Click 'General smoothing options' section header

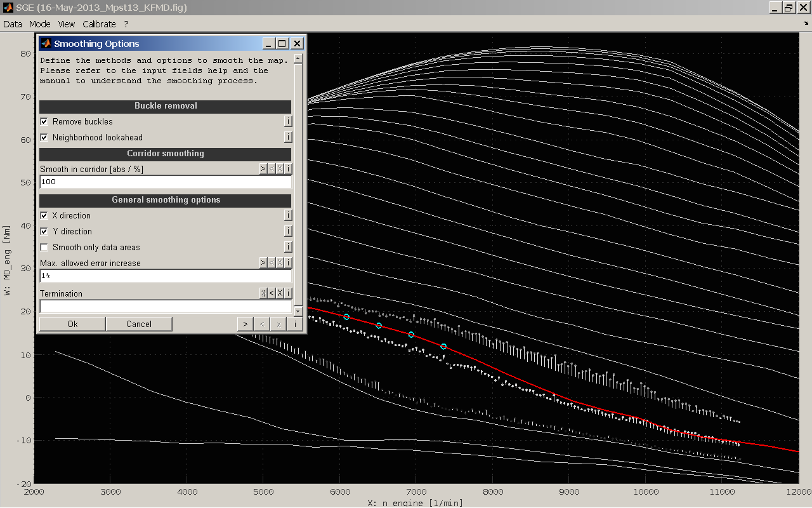coord(166,200)
